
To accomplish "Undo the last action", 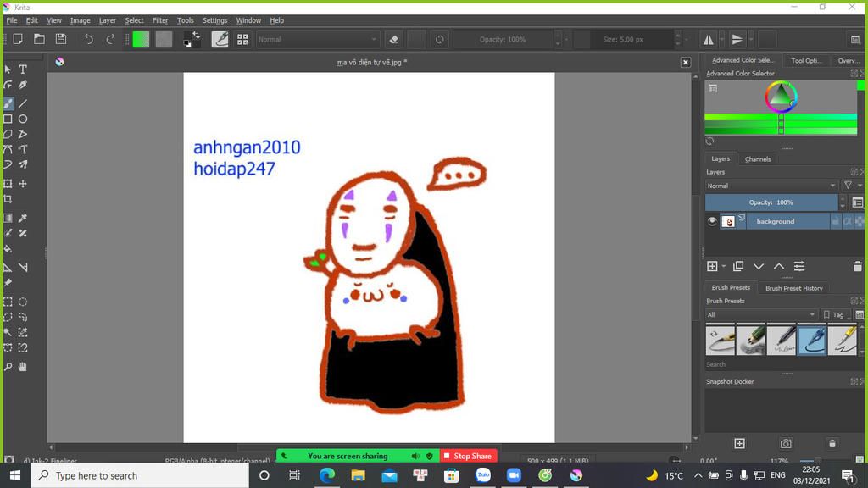I will 88,39.
